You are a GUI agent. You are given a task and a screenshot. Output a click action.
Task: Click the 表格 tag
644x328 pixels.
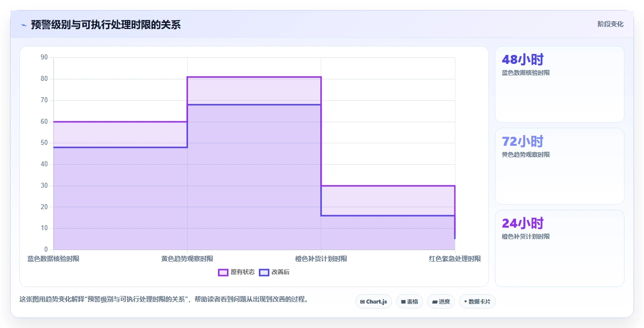[x=410, y=302]
